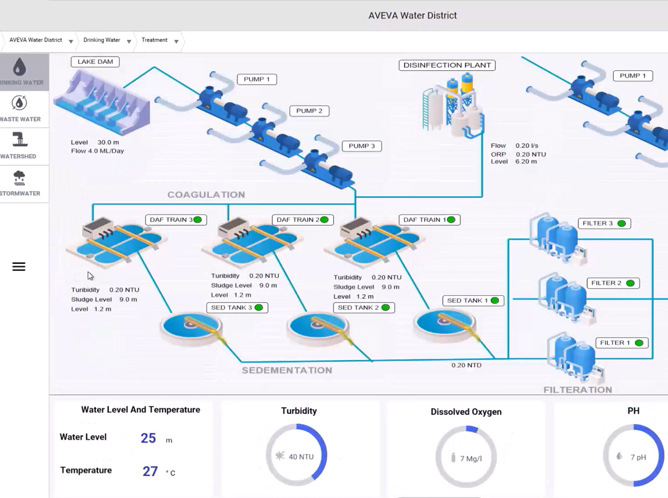
Task: Click the Lake Dam graphic
Action: coord(101,101)
